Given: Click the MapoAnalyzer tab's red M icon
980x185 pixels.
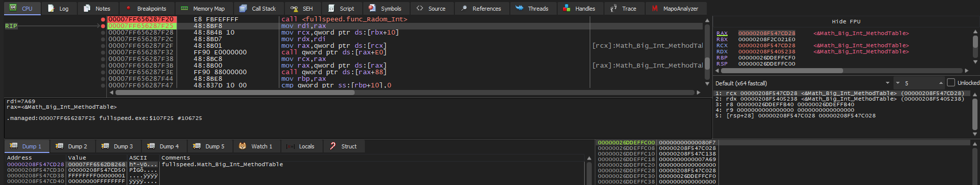Looking at the screenshot, I should pos(655,8).
